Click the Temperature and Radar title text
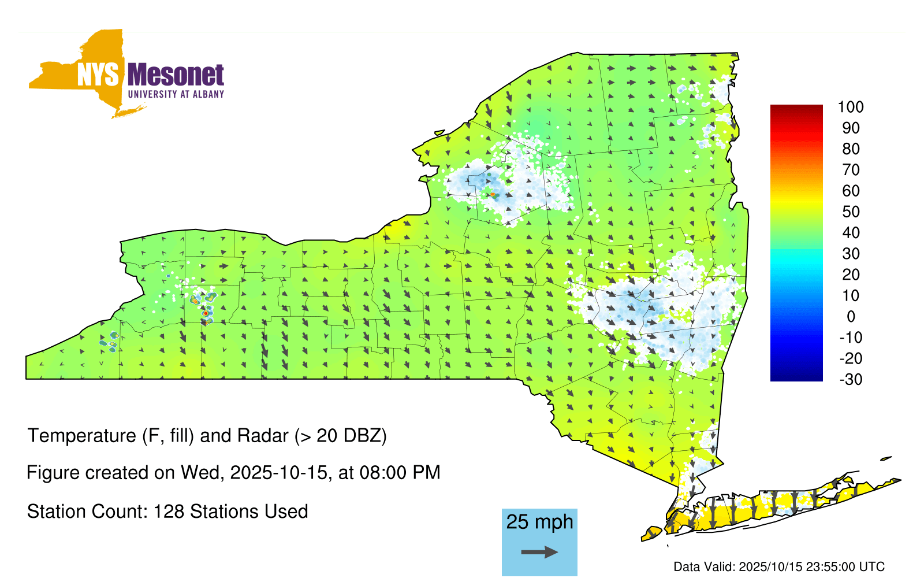The width and height of the screenshot is (924, 578). [207, 435]
